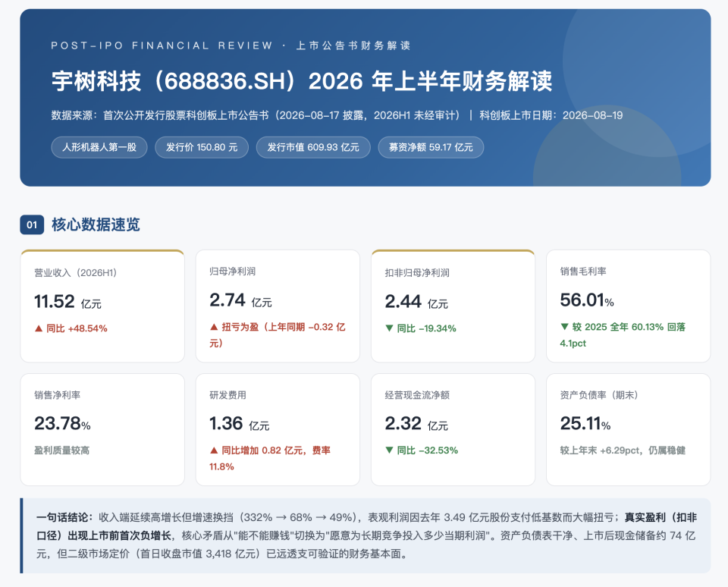Click the 归母净利润 card label
Viewport: 728px width, 587px height.
tap(232, 272)
